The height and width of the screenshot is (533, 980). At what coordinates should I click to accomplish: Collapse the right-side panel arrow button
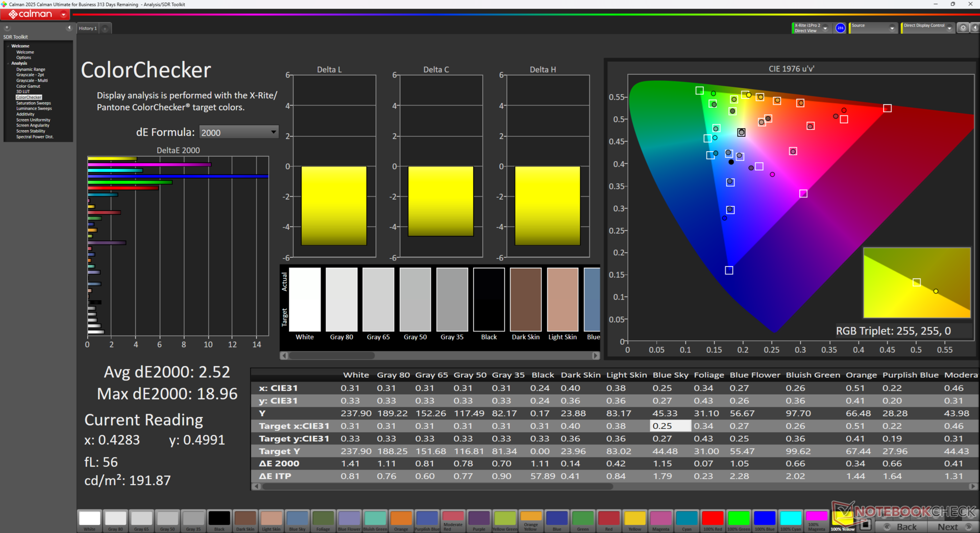974,28
